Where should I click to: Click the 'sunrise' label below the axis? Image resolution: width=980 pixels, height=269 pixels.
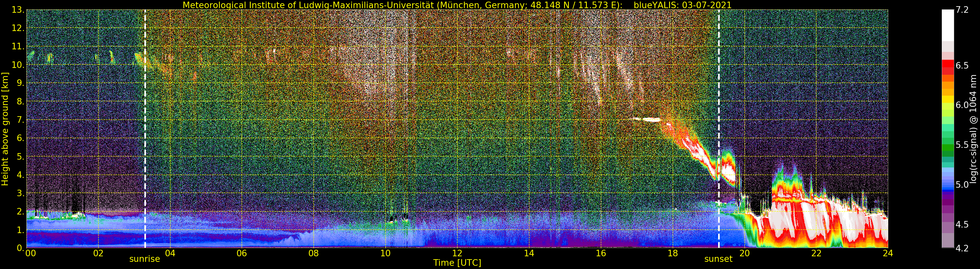pyautogui.click(x=145, y=259)
